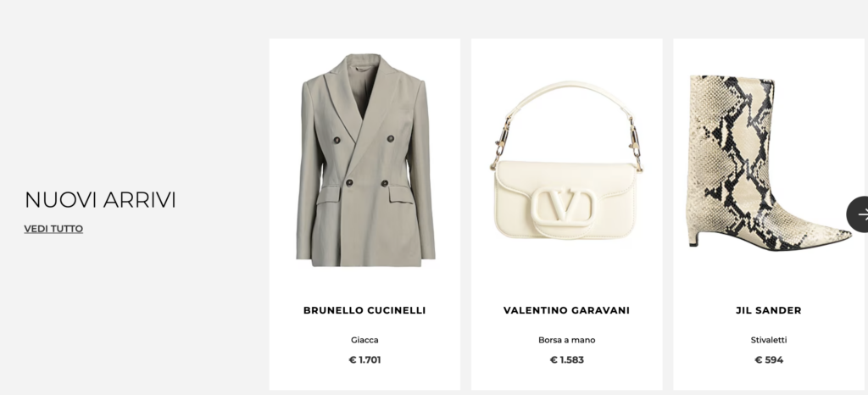
Task: Select the VALENTINO GARAVANI brand name
Action: (566, 310)
